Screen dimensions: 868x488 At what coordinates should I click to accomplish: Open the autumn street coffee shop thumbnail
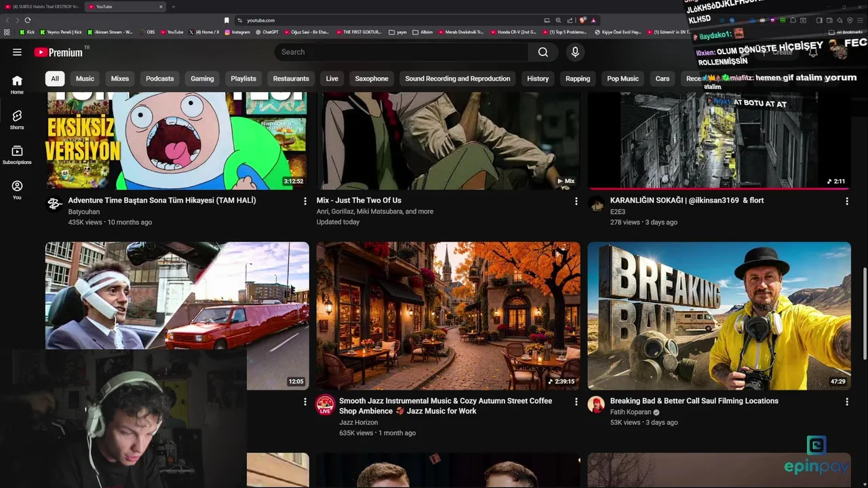click(x=448, y=316)
